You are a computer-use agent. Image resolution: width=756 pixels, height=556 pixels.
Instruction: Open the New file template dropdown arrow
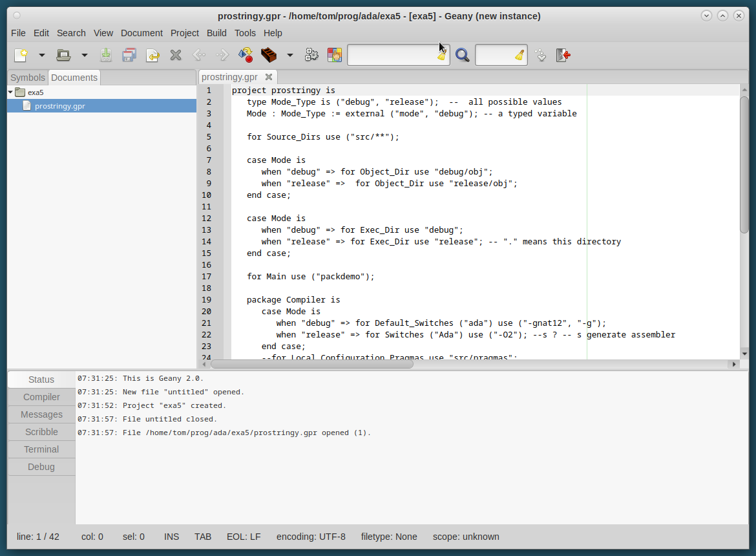coord(42,56)
